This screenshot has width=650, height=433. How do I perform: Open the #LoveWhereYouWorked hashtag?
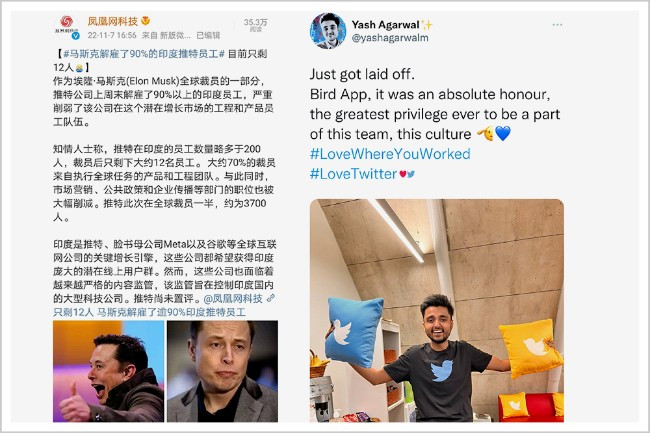coord(390,154)
